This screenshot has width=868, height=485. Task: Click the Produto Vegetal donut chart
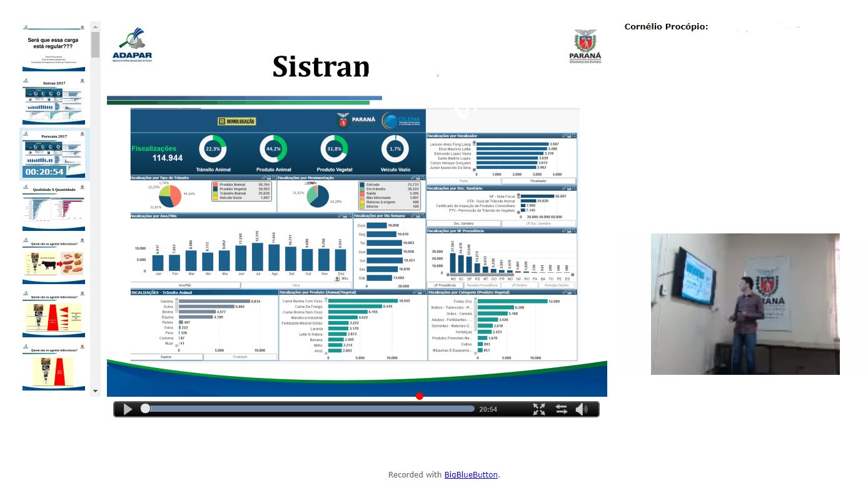[x=335, y=150]
